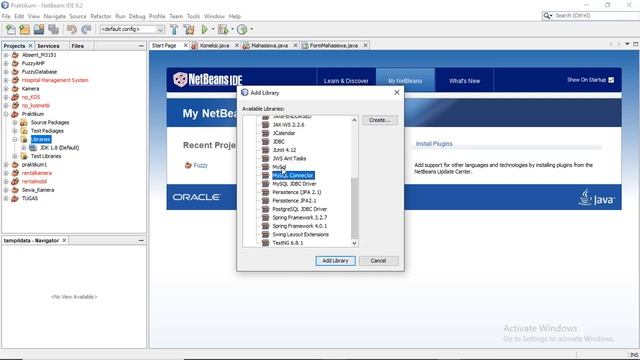Click the Redo toolbar icon
The width and height of the screenshot is (640, 360).
point(86,29)
